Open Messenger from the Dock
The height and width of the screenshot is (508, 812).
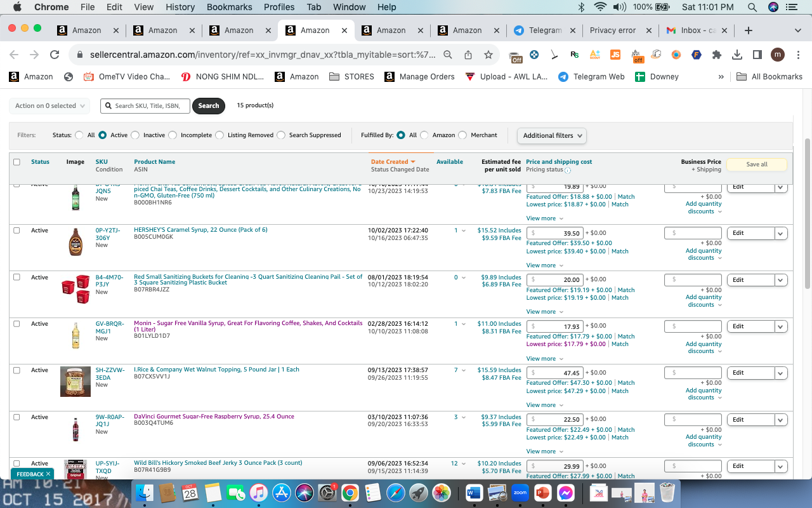[566, 493]
